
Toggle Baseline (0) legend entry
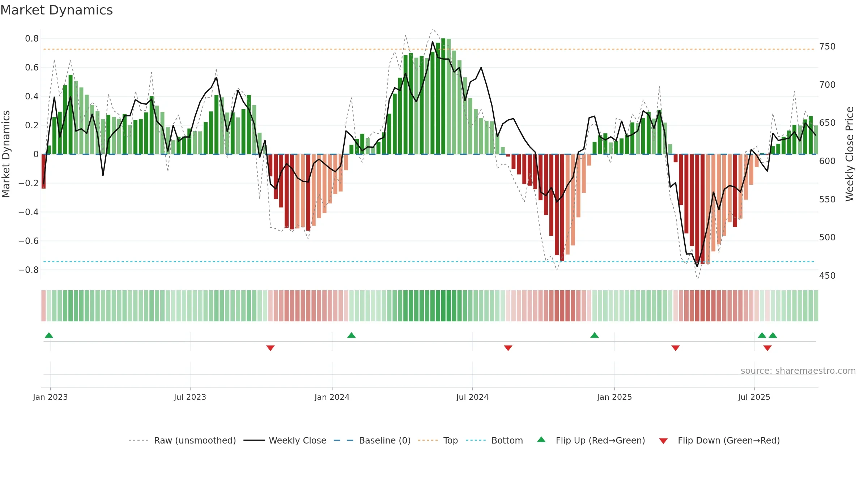[372, 440]
